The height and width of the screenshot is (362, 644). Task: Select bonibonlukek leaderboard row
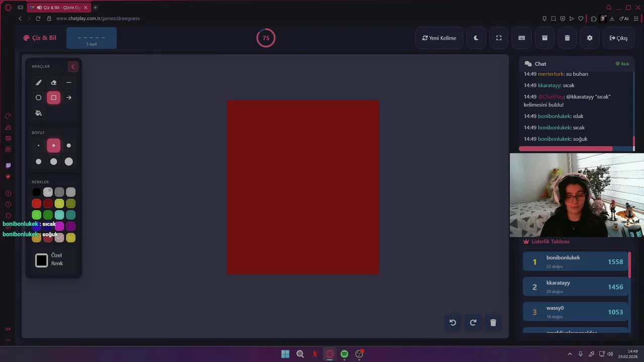576,262
